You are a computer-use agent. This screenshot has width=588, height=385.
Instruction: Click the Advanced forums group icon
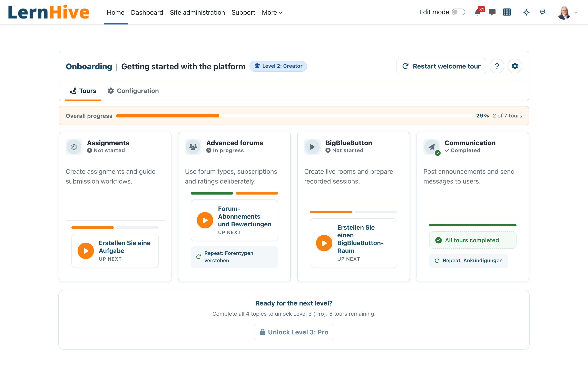(193, 147)
